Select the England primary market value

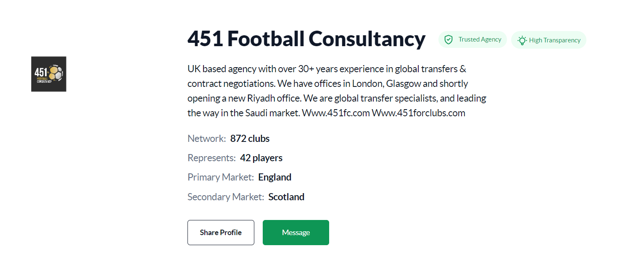coord(274,177)
